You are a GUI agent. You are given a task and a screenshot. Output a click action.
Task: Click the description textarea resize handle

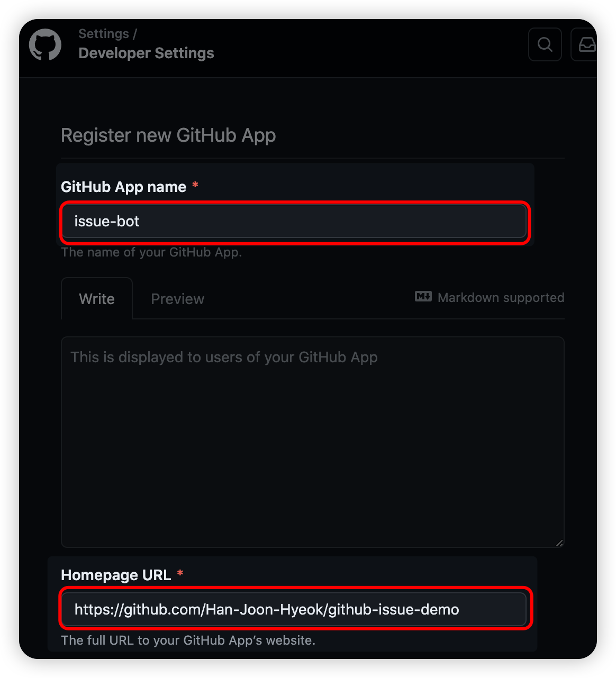click(559, 543)
